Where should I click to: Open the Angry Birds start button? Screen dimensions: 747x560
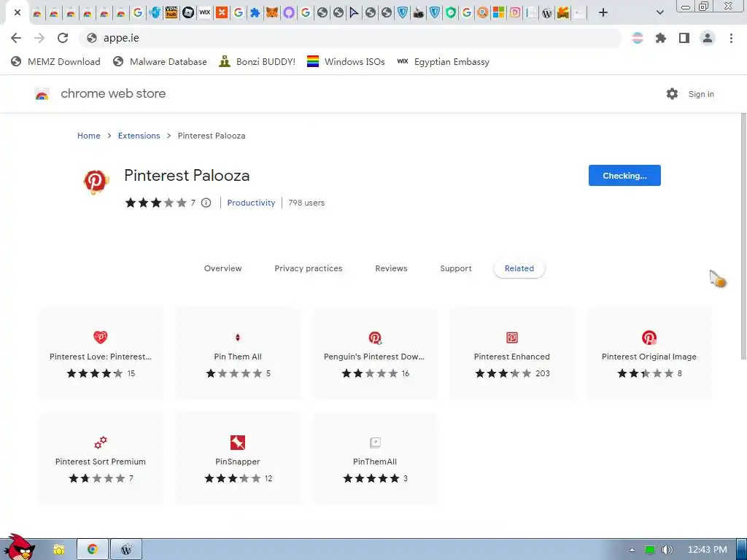[18, 548]
